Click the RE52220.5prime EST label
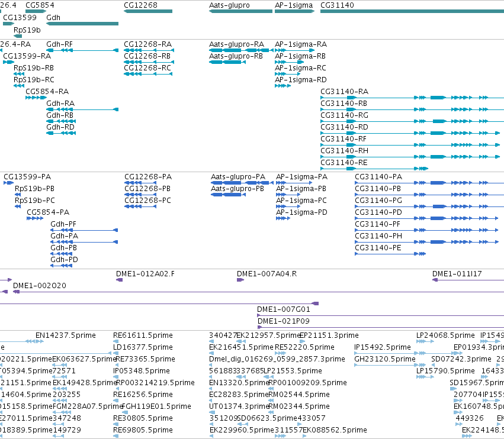This screenshot has width=504, height=439. click(x=305, y=347)
